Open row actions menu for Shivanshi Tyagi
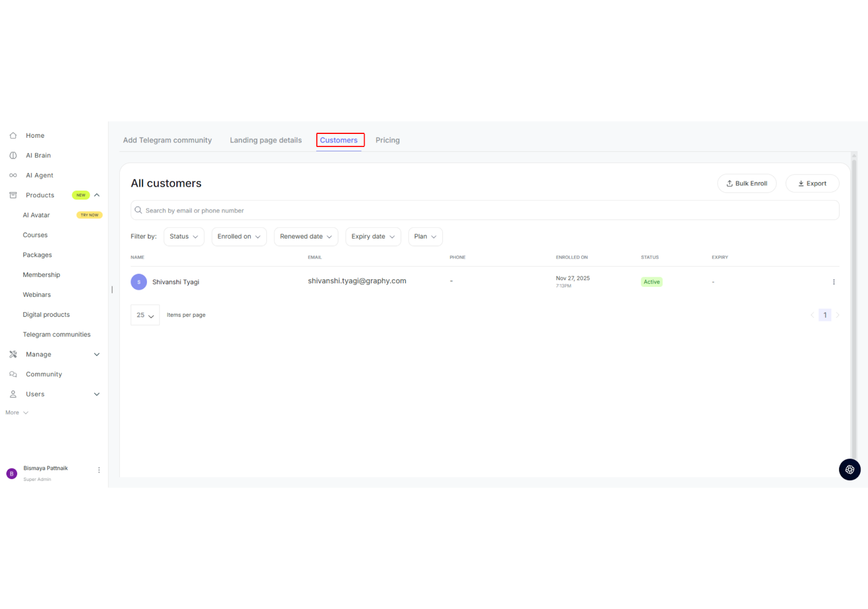Screen dimensions: 868x609 834,282
